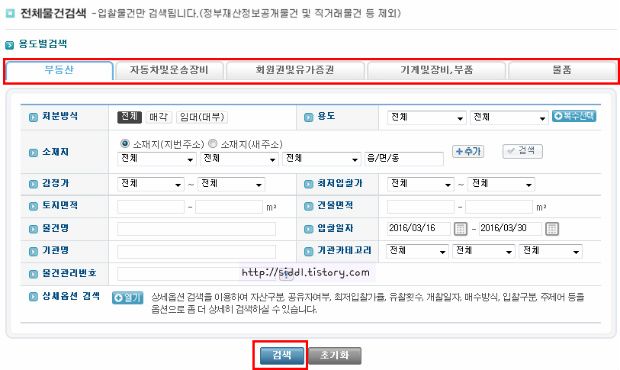Screen dimensions: 620x370
Task: Click 토지면적 minimum input field
Action: tap(151, 207)
